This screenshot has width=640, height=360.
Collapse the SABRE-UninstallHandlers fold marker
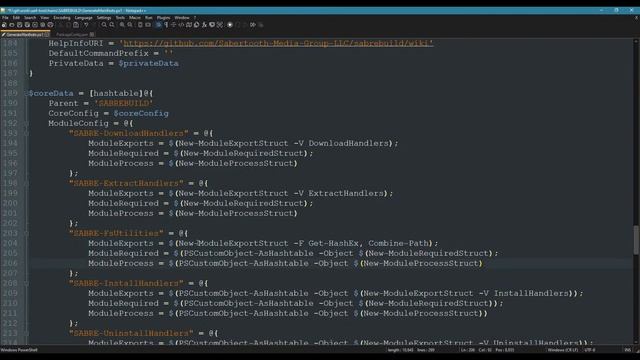click(x=26, y=333)
